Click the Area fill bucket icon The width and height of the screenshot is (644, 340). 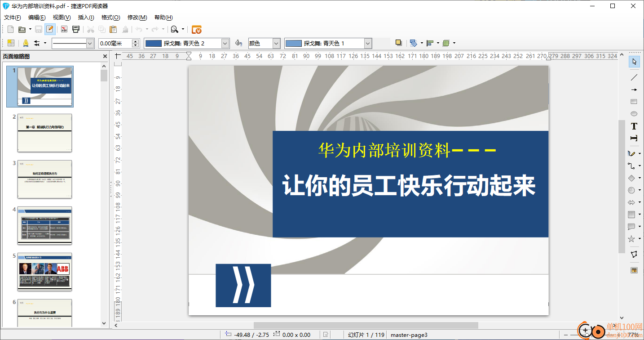[x=239, y=43]
